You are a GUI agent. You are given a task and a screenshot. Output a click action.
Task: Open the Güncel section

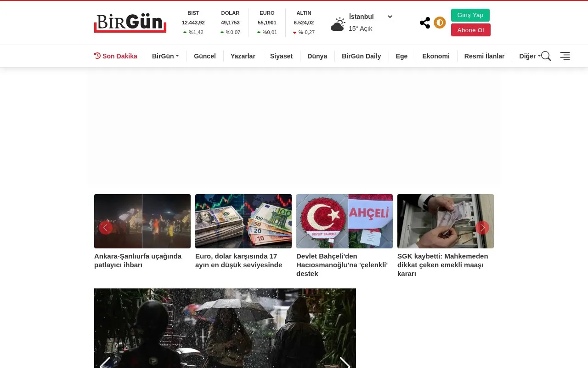pos(205,56)
